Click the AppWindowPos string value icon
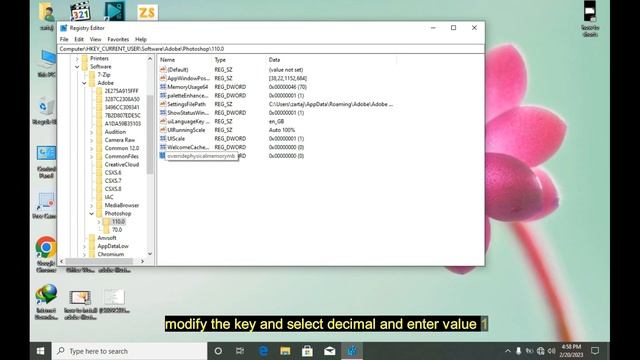 163,78
